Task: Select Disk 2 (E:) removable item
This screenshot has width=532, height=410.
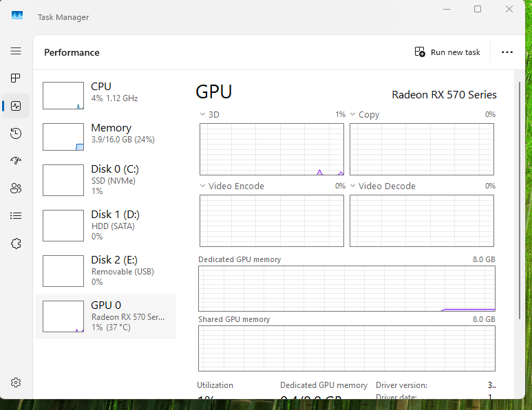Action: (106, 271)
